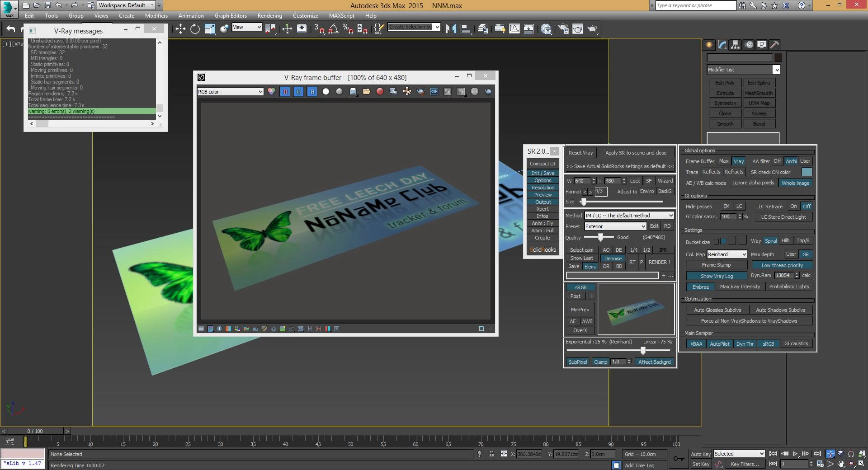Switch LC Retrace to Off
The height and width of the screenshot is (470, 868).
(807, 206)
